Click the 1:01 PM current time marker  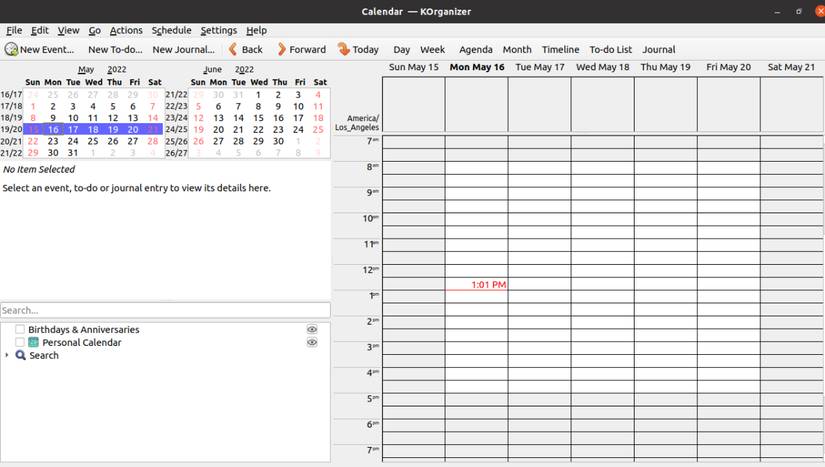coord(489,285)
